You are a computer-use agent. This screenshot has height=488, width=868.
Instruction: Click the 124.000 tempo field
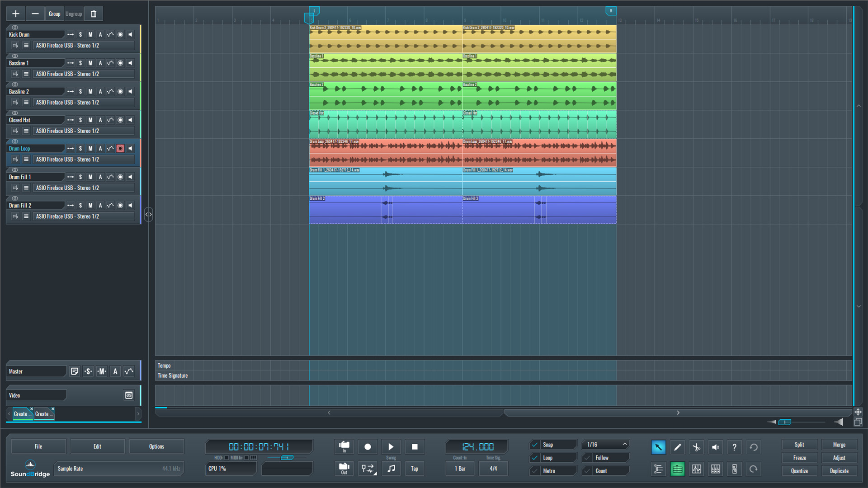pyautogui.click(x=477, y=447)
